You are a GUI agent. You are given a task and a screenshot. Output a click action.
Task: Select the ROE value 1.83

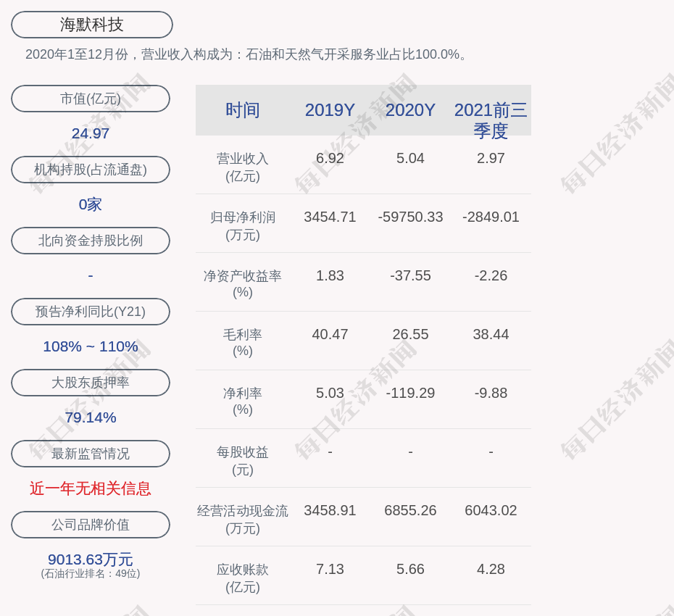coord(330,275)
